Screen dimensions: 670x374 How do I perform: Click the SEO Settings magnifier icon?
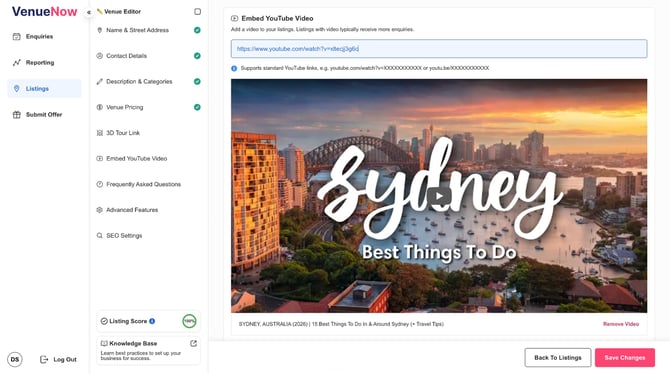click(x=100, y=236)
